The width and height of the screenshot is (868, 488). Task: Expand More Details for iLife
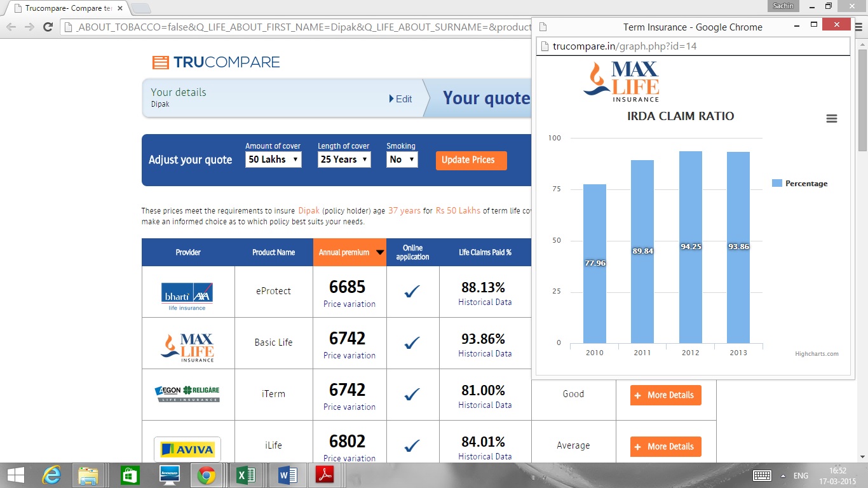665,447
